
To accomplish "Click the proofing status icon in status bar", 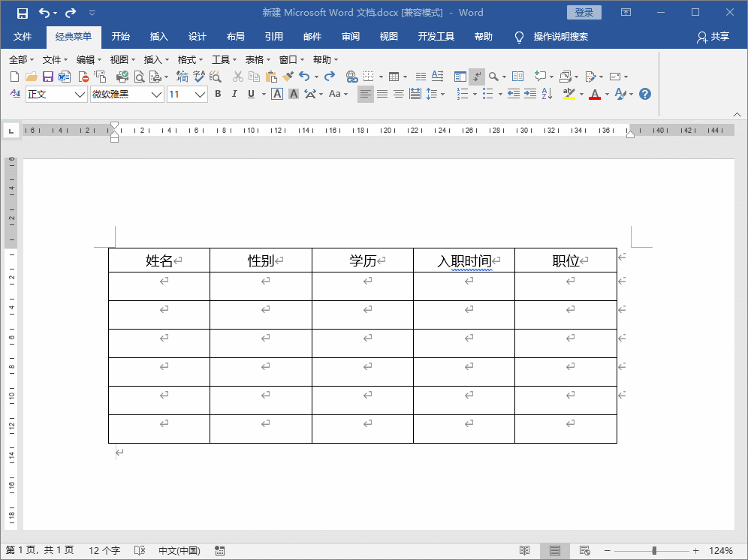I will point(139,550).
